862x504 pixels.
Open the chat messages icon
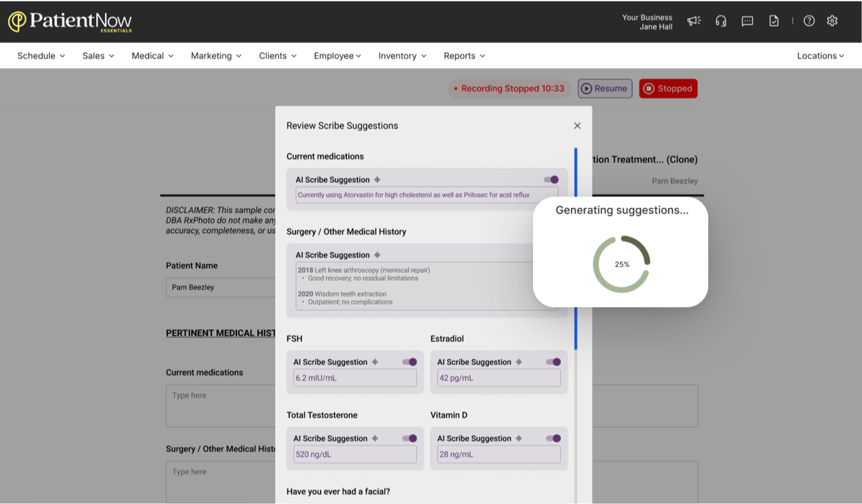[x=747, y=21]
